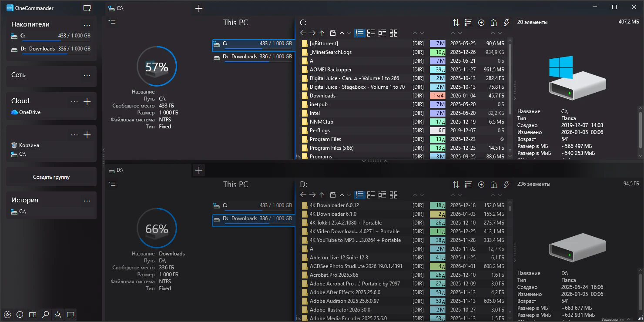Open Корзина in sidebar favorites
644x322 pixels.
point(25,145)
